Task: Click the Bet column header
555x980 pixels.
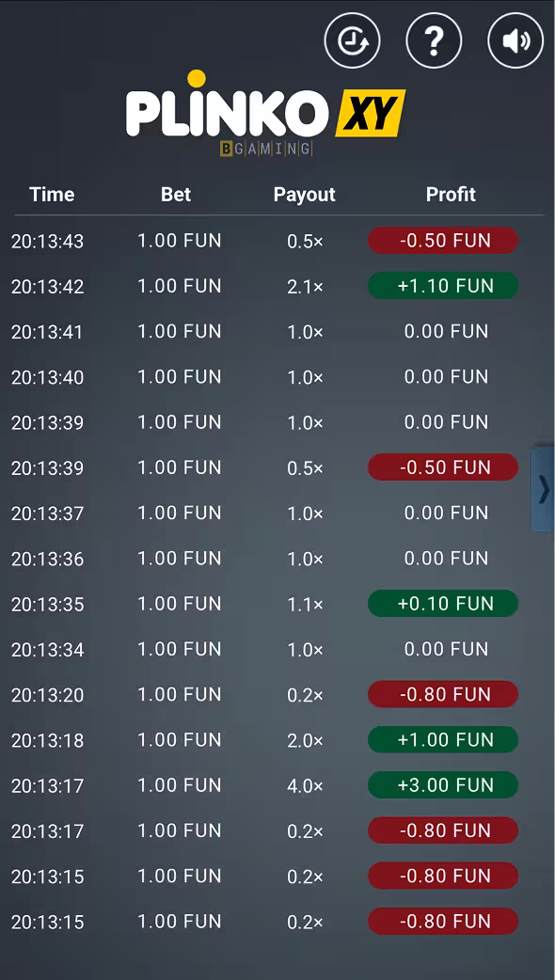Action: (x=176, y=195)
